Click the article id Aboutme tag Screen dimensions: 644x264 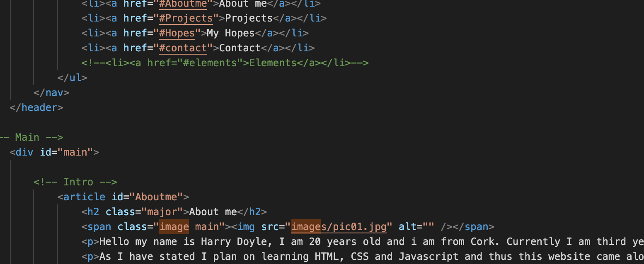point(123,197)
